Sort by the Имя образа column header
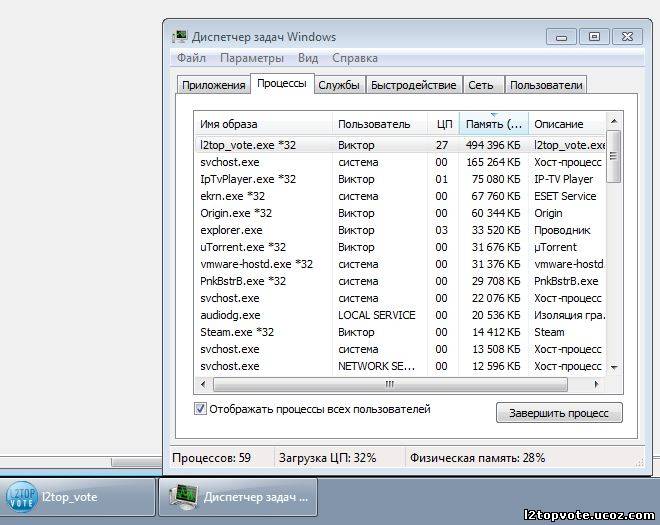Image resolution: width=660 pixels, height=525 pixels. (263, 124)
